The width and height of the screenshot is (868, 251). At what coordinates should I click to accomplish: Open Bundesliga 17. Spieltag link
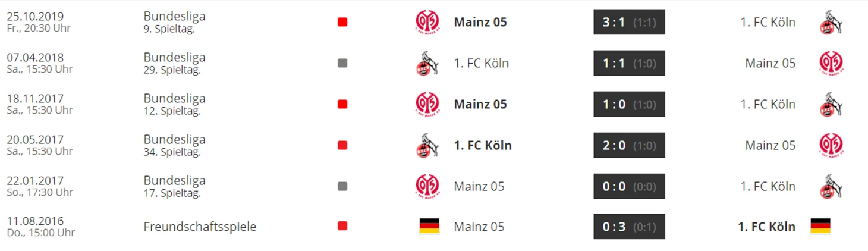click(x=174, y=186)
